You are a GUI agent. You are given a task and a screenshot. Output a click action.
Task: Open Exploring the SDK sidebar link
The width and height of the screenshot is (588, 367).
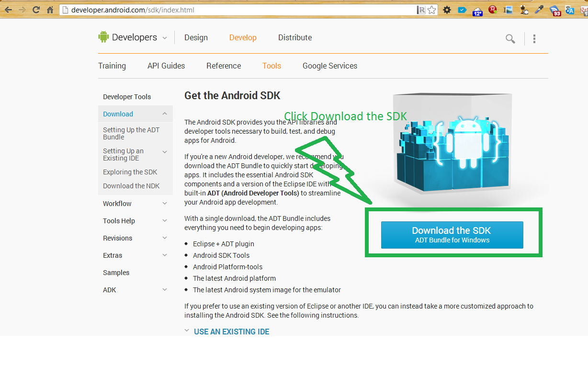[130, 172]
